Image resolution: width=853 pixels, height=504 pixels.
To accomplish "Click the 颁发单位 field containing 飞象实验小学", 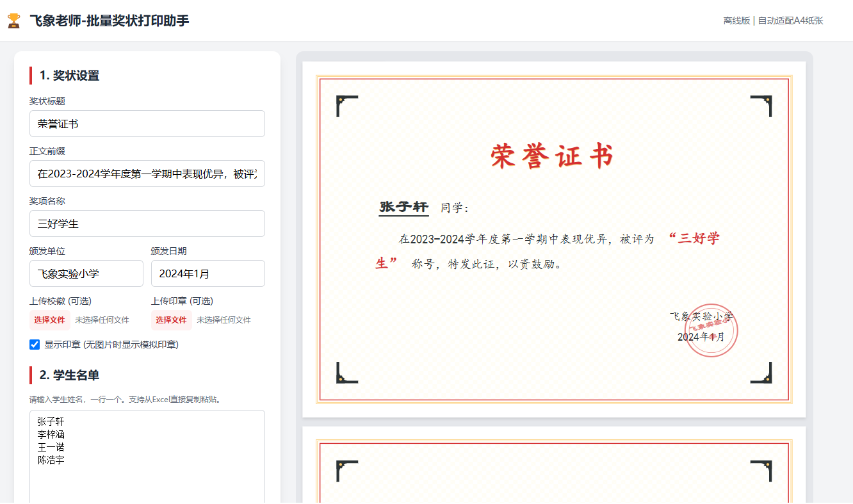I will pos(86,273).
